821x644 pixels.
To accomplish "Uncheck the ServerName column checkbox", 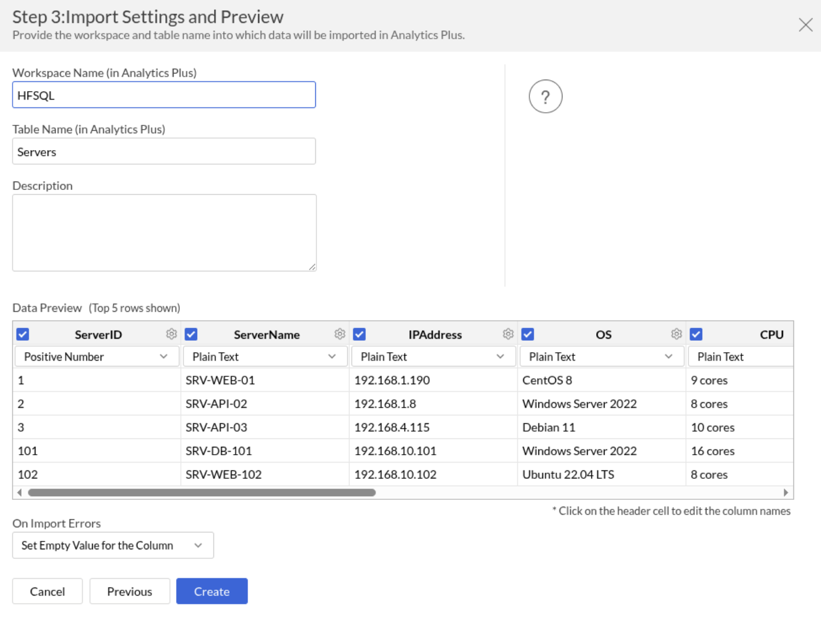I will pyautogui.click(x=191, y=334).
